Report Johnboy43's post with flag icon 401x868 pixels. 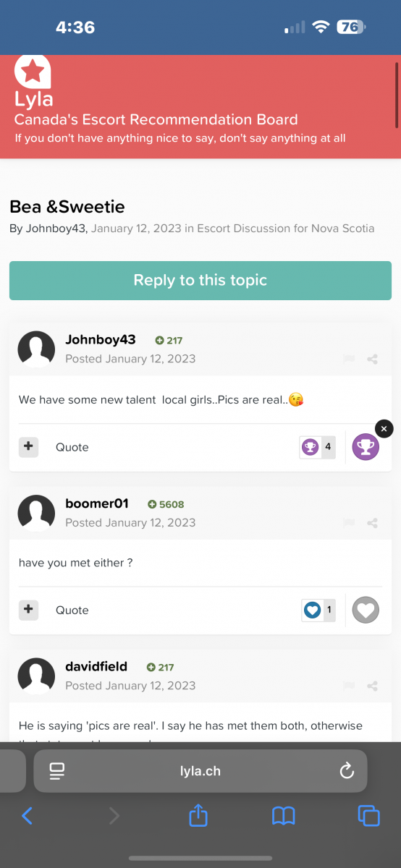pyautogui.click(x=349, y=359)
